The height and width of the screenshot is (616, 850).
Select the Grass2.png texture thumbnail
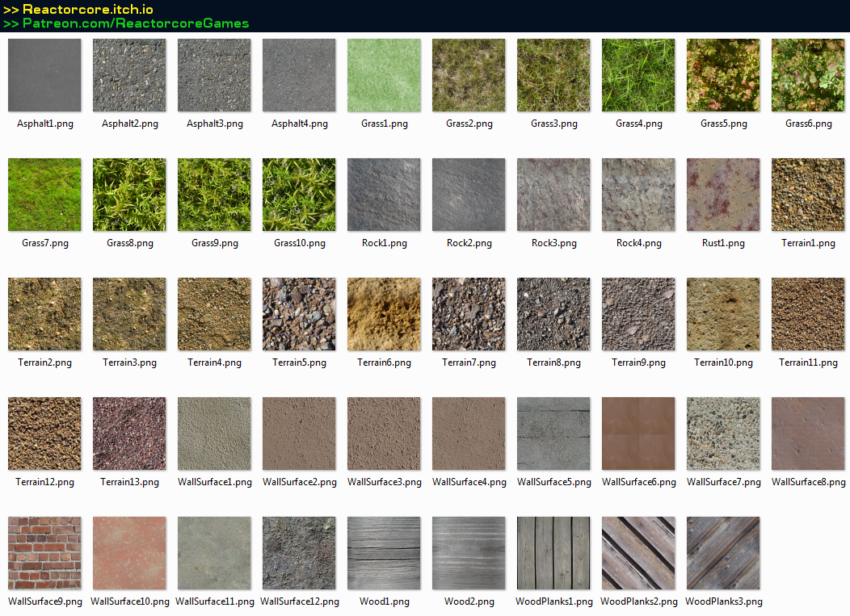(469, 75)
